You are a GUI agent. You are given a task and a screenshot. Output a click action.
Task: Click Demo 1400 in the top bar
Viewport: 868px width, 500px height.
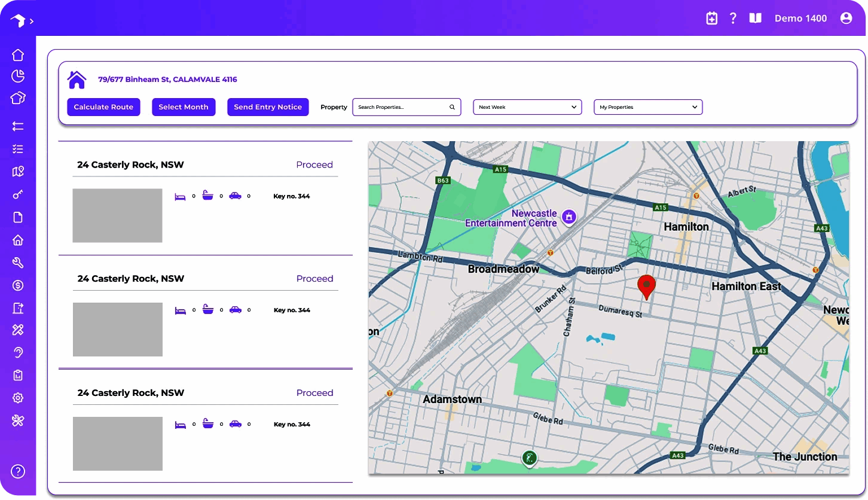point(800,18)
